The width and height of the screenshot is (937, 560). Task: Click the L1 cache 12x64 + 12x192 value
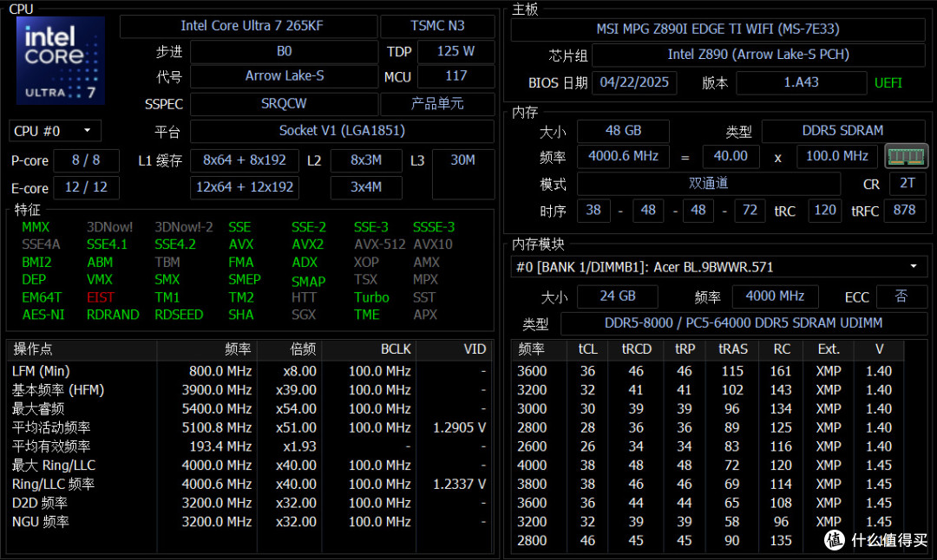[245, 187]
